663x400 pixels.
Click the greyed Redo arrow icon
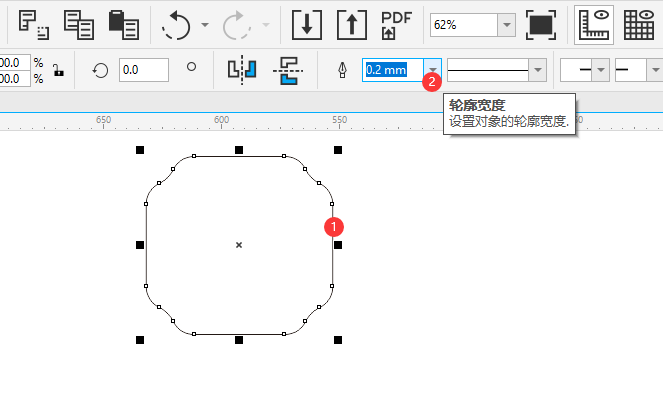coord(237,25)
